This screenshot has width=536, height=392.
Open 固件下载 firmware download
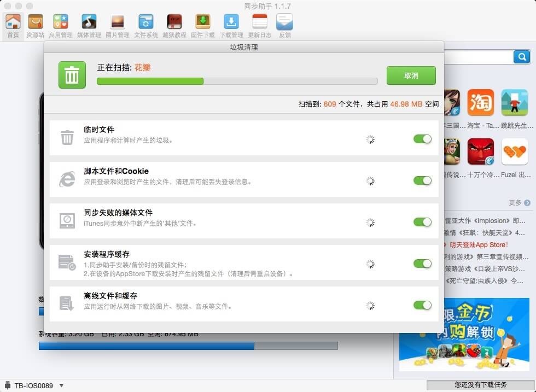[202, 25]
